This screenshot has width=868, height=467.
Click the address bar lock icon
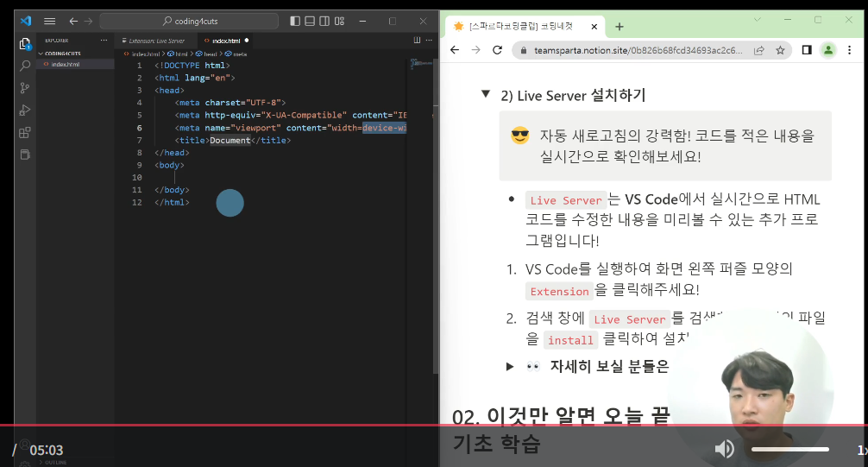pos(523,50)
